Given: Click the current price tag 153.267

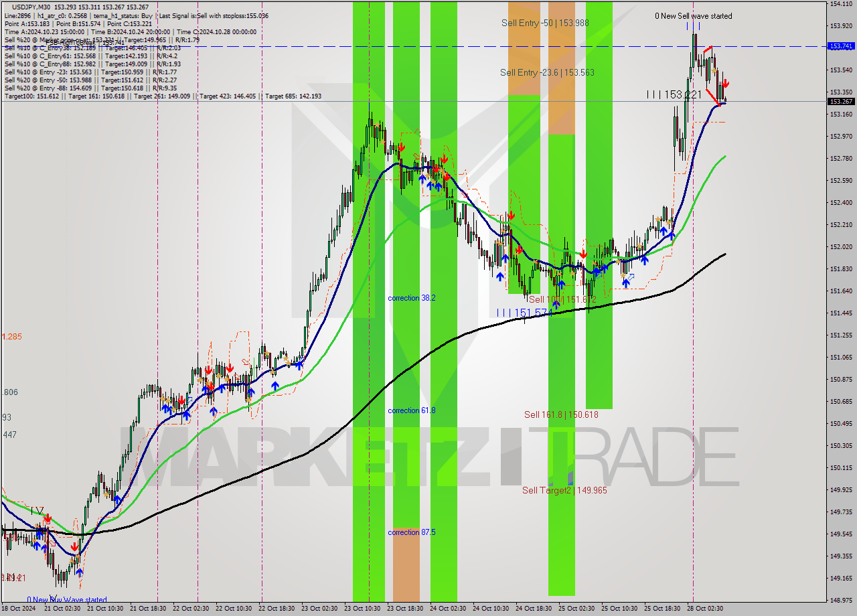Looking at the screenshot, I should [841, 102].
